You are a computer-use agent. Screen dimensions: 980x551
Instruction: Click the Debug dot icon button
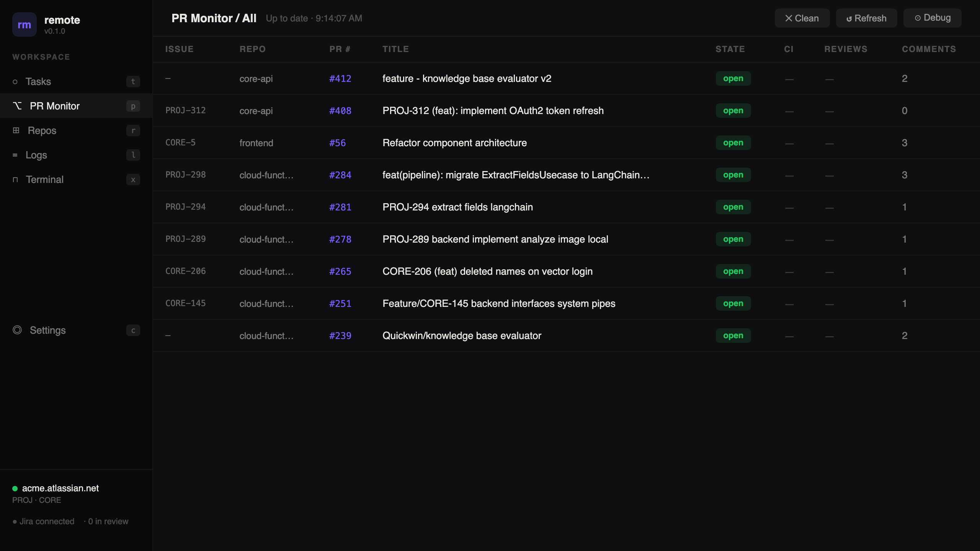click(918, 18)
